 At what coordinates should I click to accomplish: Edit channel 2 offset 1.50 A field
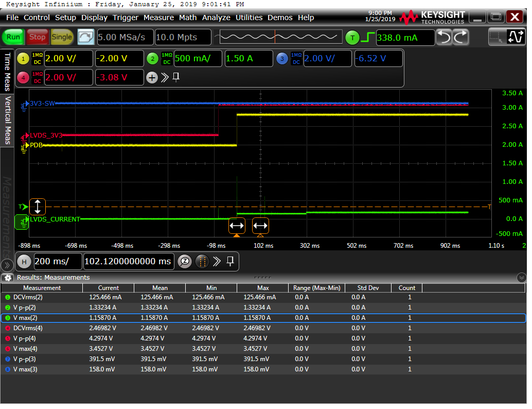point(249,58)
